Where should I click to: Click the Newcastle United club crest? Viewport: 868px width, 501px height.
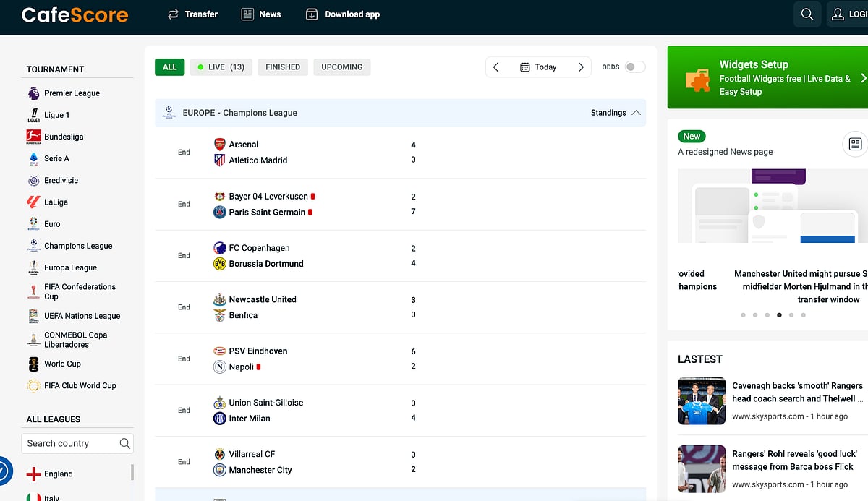point(220,299)
